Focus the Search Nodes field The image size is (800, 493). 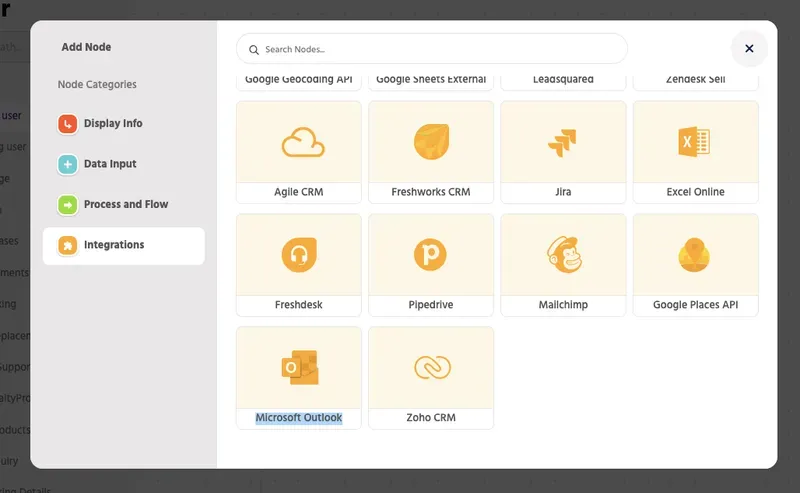coord(432,49)
